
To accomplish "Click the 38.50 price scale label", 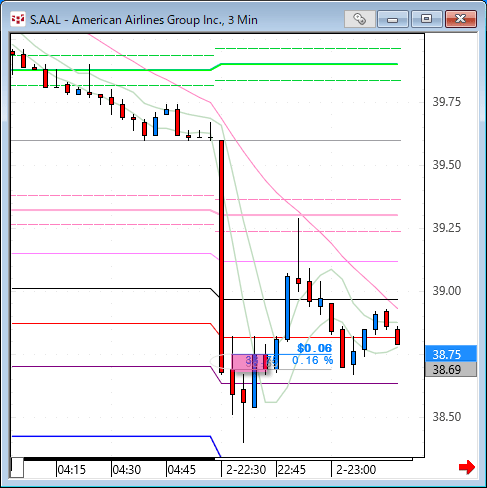I will tap(447, 417).
